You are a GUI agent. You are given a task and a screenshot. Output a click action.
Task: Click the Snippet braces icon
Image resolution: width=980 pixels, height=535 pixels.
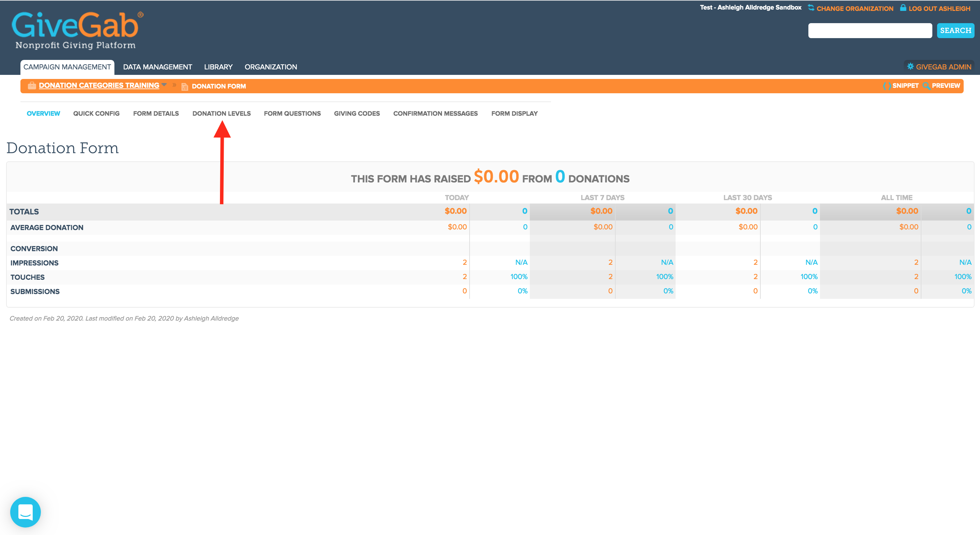click(886, 86)
